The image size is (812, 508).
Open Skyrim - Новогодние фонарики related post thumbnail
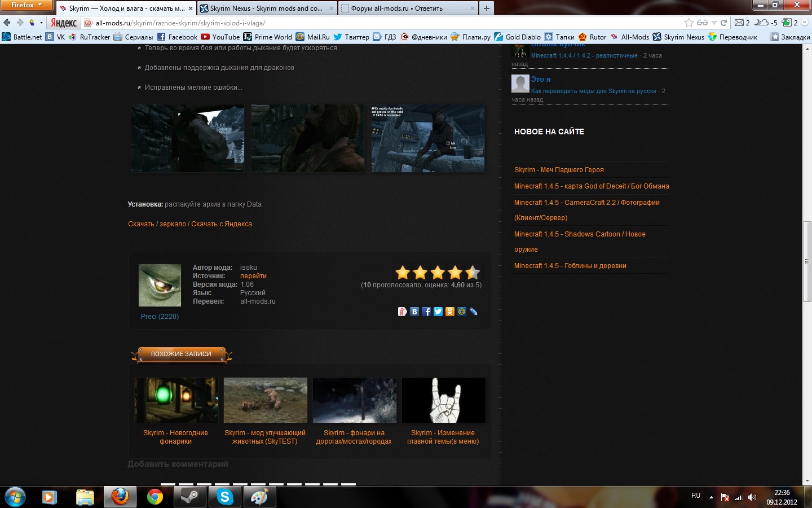[176, 400]
